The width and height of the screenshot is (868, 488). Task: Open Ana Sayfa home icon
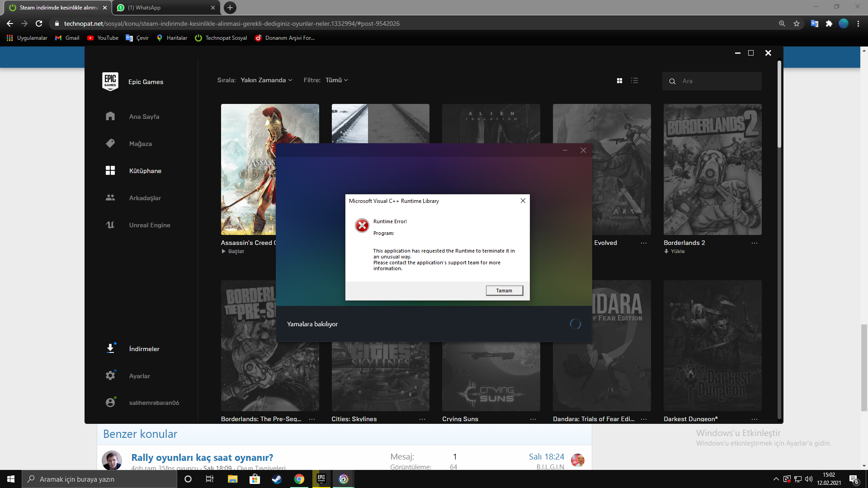coord(110,116)
